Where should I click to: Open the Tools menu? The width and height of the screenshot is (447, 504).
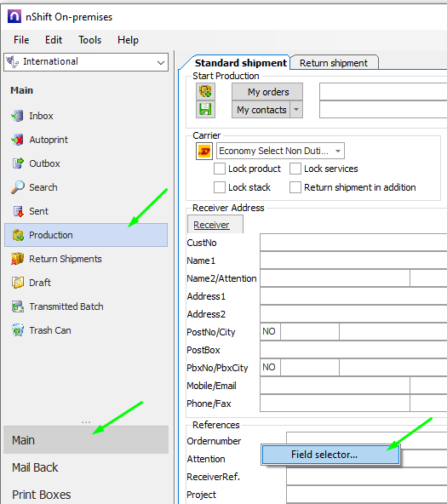coord(89,40)
